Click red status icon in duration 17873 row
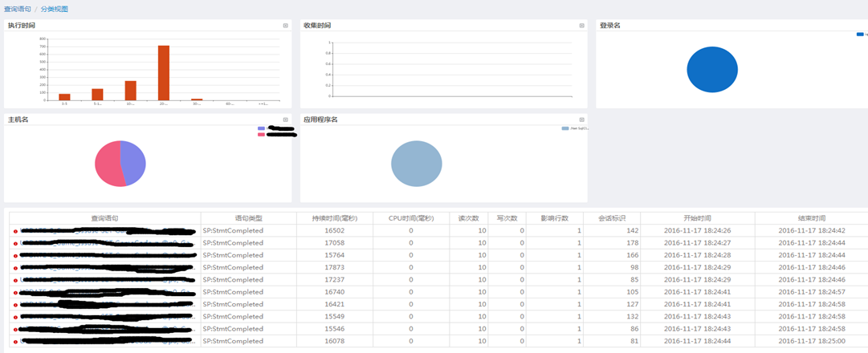The height and width of the screenshot is (353, 868). [15, 267]
